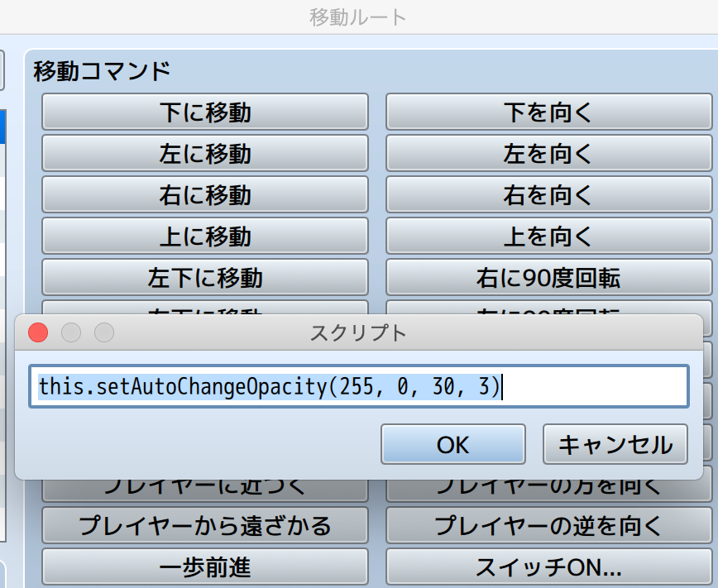Select the 上を向く command
The width and height of the screenshot is (718, 588).
[x=548, y=237]
